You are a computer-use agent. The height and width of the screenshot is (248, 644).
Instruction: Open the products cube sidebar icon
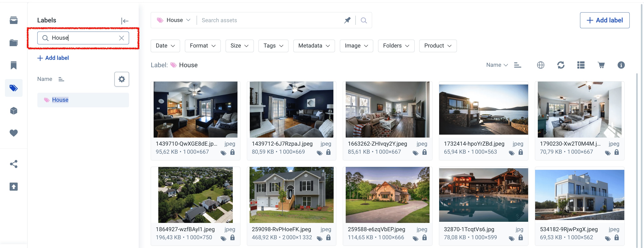13,110
